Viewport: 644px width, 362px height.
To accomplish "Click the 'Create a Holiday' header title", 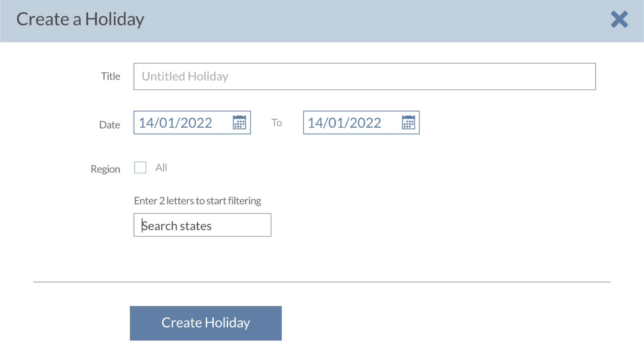I will tap(80, 19).
